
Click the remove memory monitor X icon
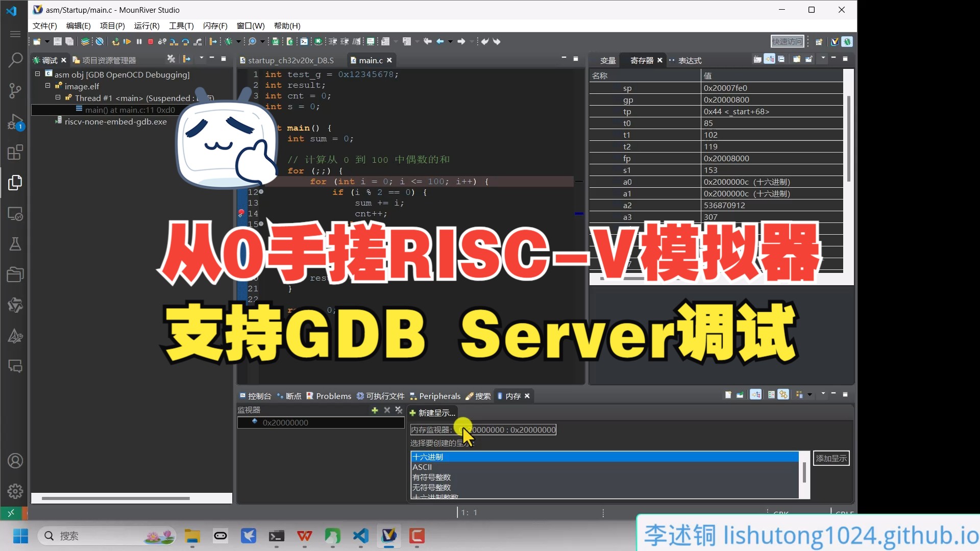coord(387,410)
